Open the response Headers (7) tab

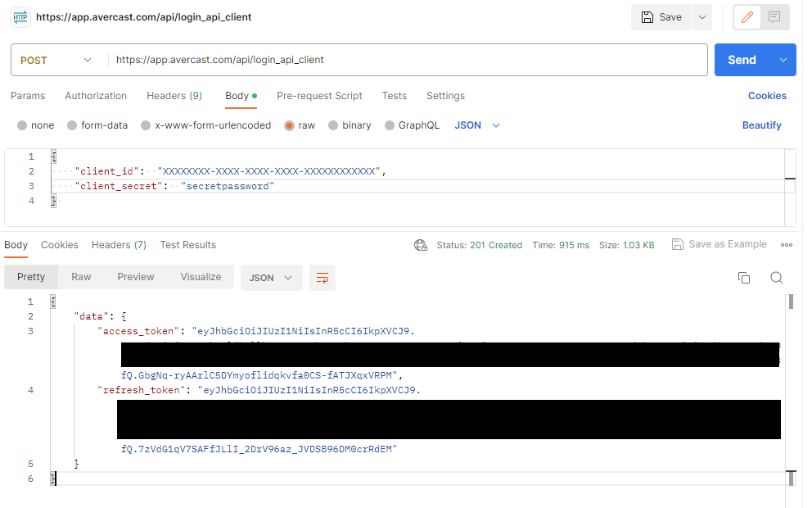point(120,245)
